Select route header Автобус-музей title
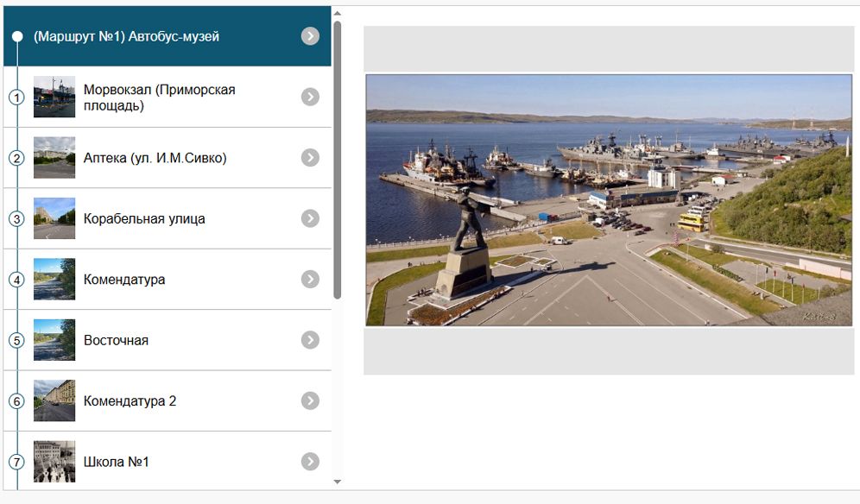This screenshot has width=860, height=504. 126,36
